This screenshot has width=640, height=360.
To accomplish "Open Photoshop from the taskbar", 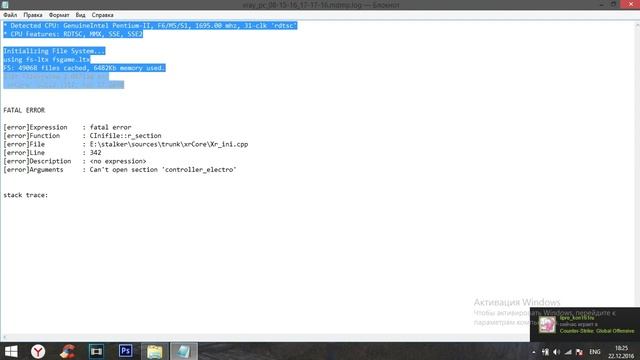I will coord(125,351).
